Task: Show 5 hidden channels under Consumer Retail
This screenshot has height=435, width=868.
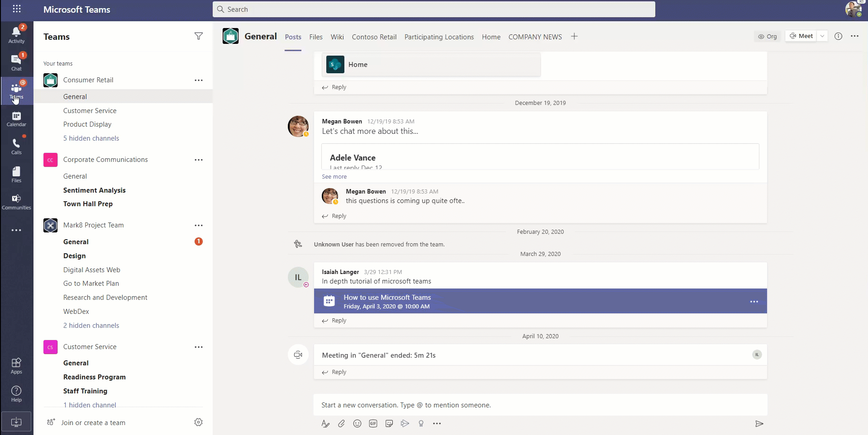Action: [91, 138]
